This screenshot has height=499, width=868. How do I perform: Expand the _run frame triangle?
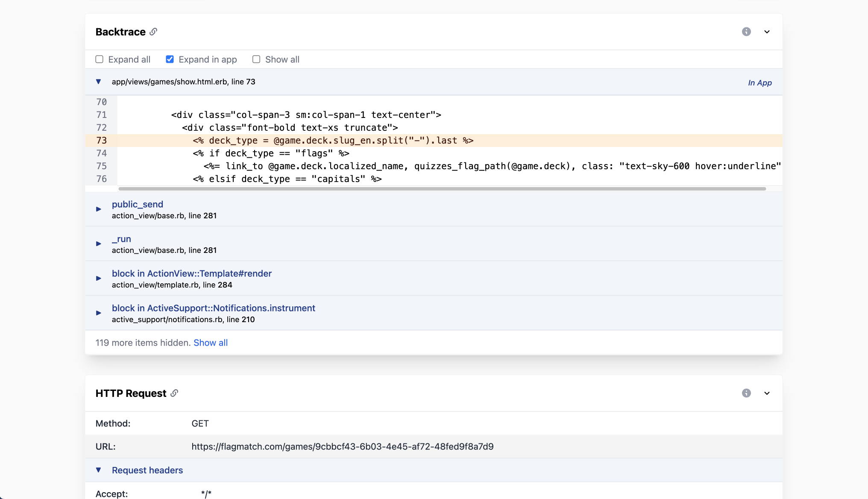(x=99, y=244)
